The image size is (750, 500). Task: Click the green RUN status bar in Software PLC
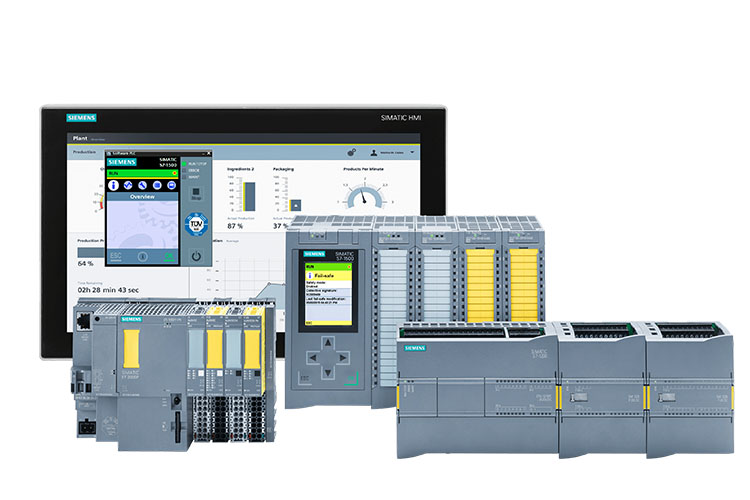pyautogui.click(x=142, y=173)
